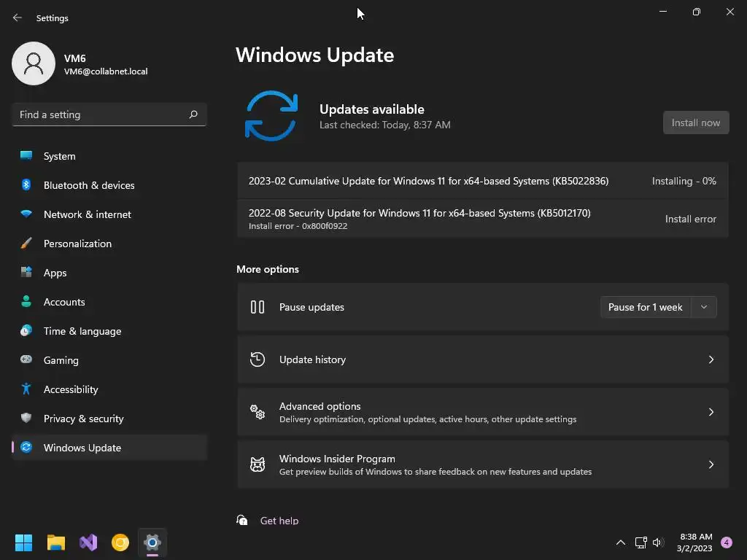Open Windows Insider Program settings
Viewport: 747px width, 560px height.
[x=483, y=464]
